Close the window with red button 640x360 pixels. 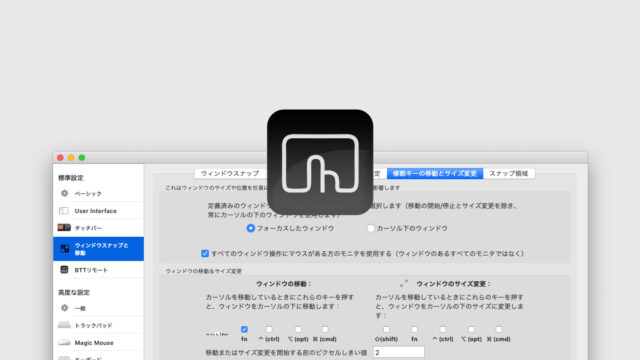tap(60, 158)
